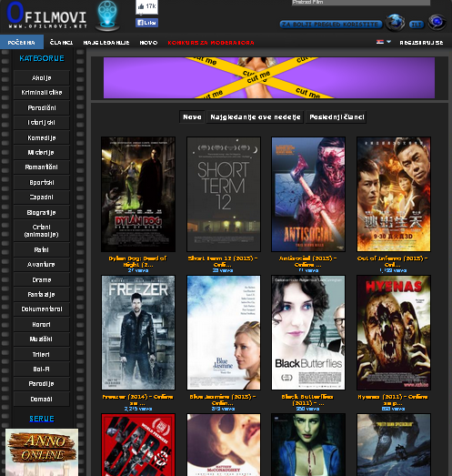Open the Freezer movie poster
The width and height of the screenshot is (452, 476).
[x=138, y=332]
